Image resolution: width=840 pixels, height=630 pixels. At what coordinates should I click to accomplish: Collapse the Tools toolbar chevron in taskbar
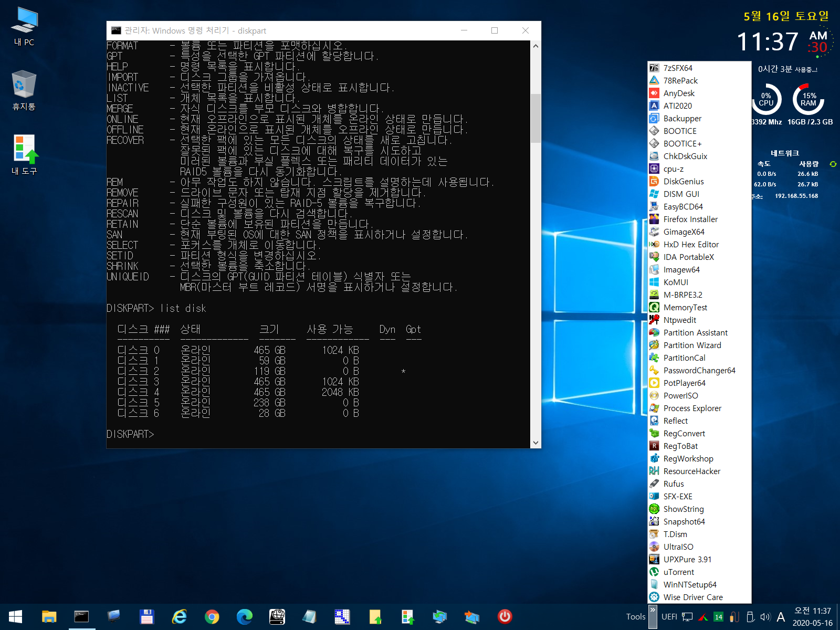[x=653, y=616]
